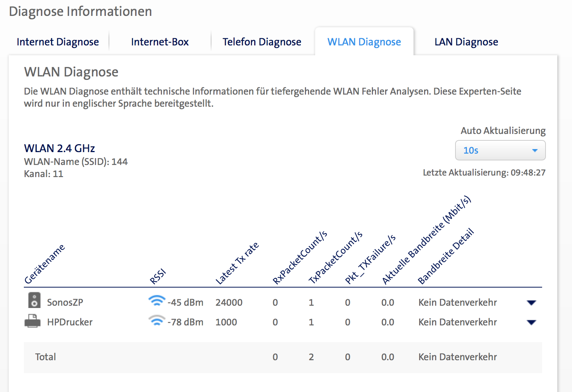The width and height of the screenshot is (572, 392).
Task: Click the Letzte Aktualisierung timestamp
Action: [484, 173]
